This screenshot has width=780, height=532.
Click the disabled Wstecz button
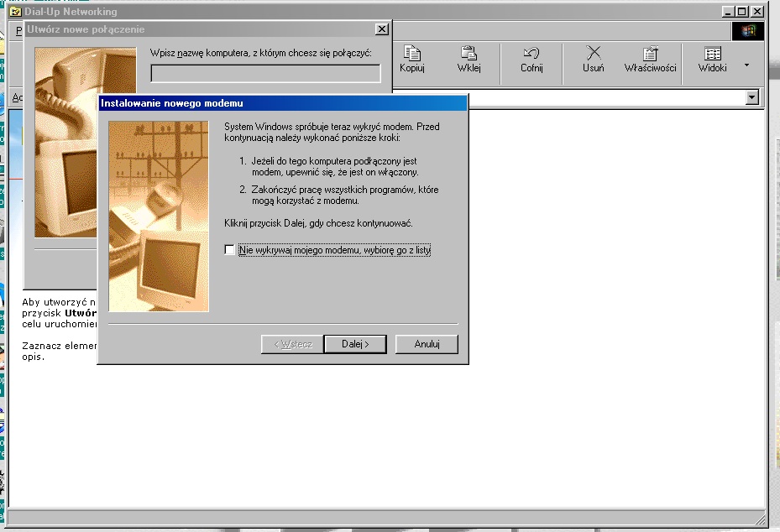(292, 344)
